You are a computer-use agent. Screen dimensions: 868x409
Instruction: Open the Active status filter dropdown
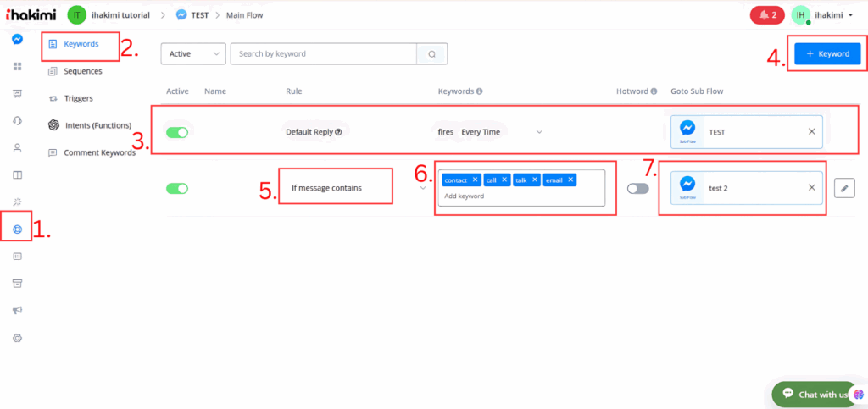pyautogui.click(x=193, y=54)
